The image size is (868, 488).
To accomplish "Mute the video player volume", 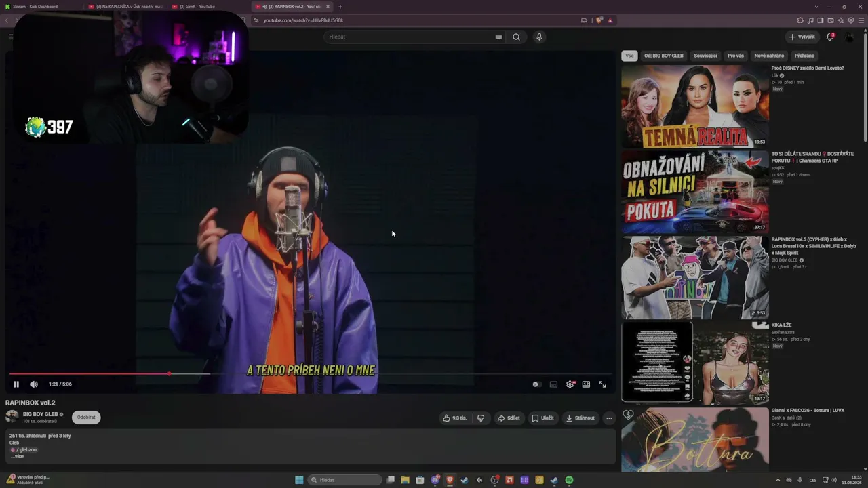I will tap(34, 384).
